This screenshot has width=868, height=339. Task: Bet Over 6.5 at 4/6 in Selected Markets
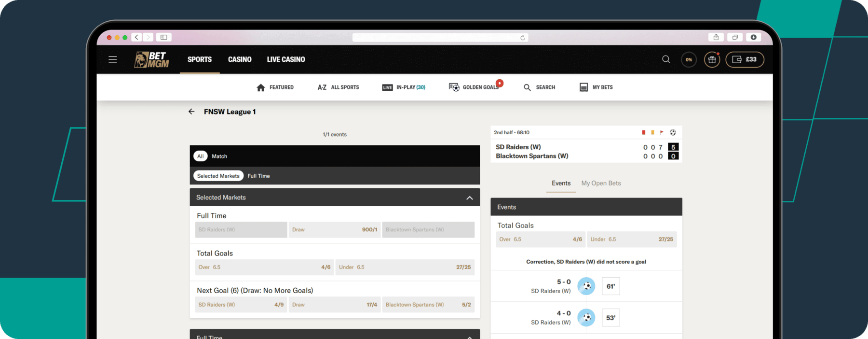[x=264, y=267]
